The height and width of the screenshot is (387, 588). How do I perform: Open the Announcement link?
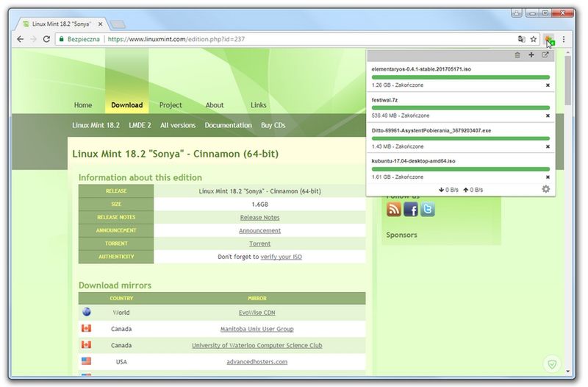click(x=260, y=230)
